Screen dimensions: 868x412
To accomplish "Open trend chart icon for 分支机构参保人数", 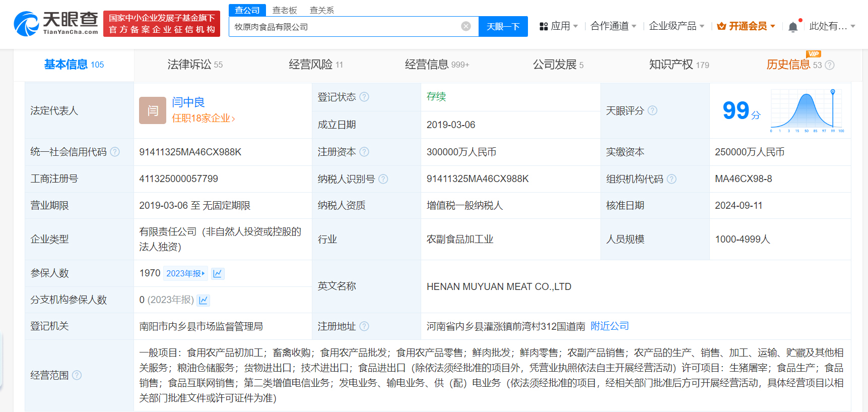I will click(204, 300).
